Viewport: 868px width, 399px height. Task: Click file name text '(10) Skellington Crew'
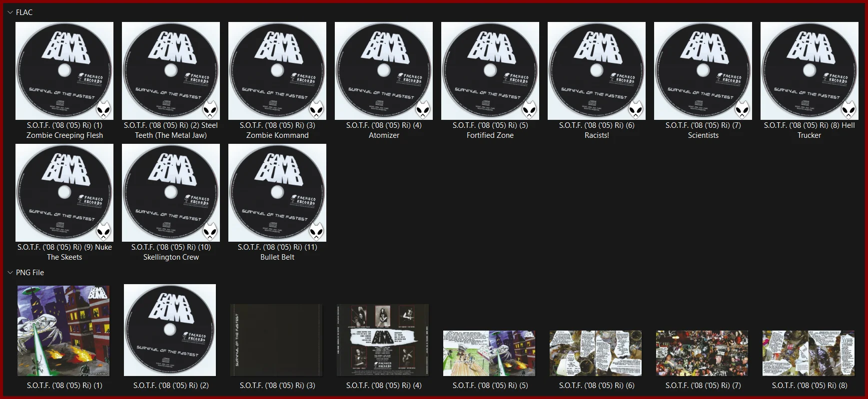point(171,252)
